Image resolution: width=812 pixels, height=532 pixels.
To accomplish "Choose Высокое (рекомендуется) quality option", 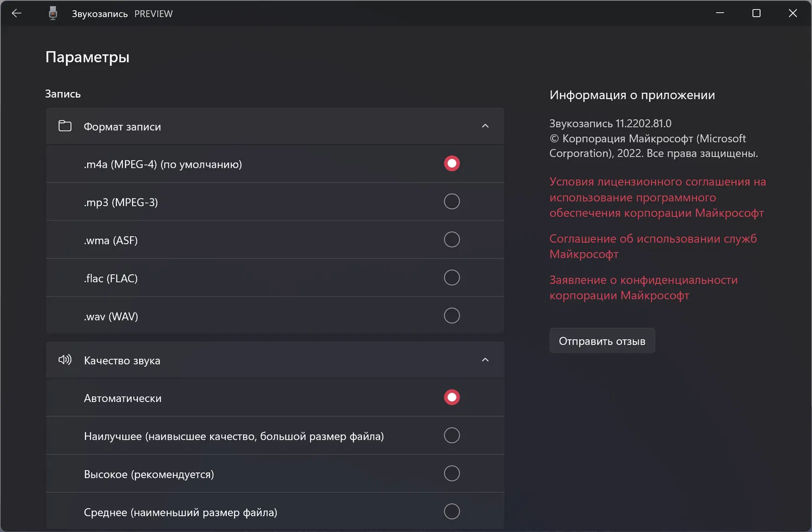I will [451, 473].
